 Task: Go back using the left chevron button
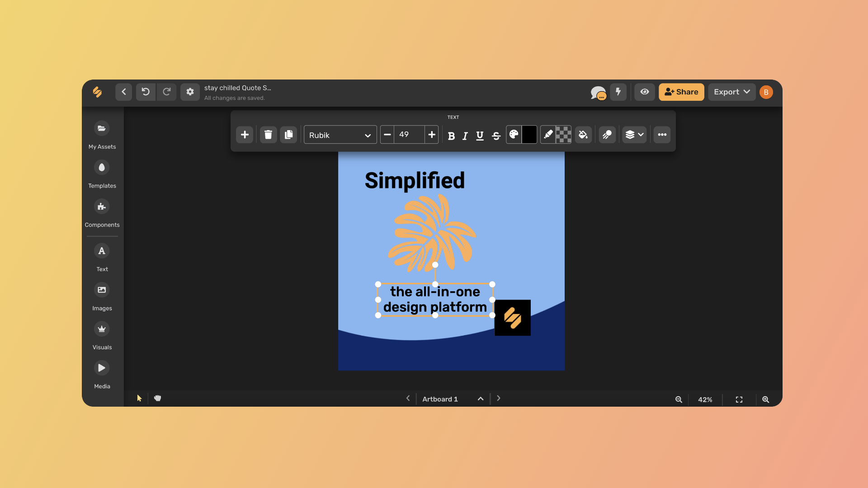point(123,92)
